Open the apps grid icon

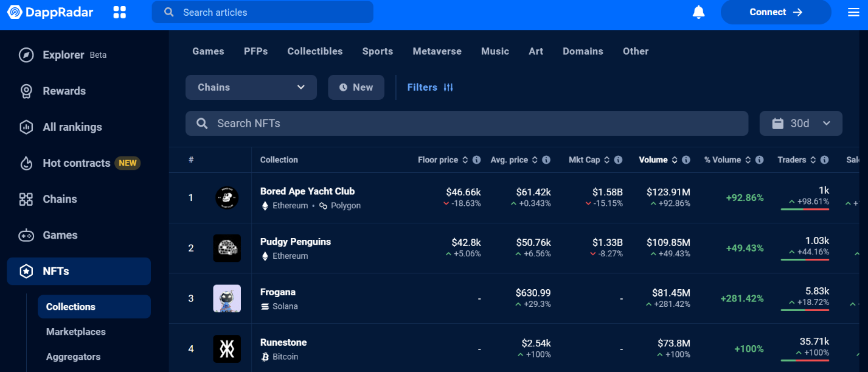[x=120, y=12]
